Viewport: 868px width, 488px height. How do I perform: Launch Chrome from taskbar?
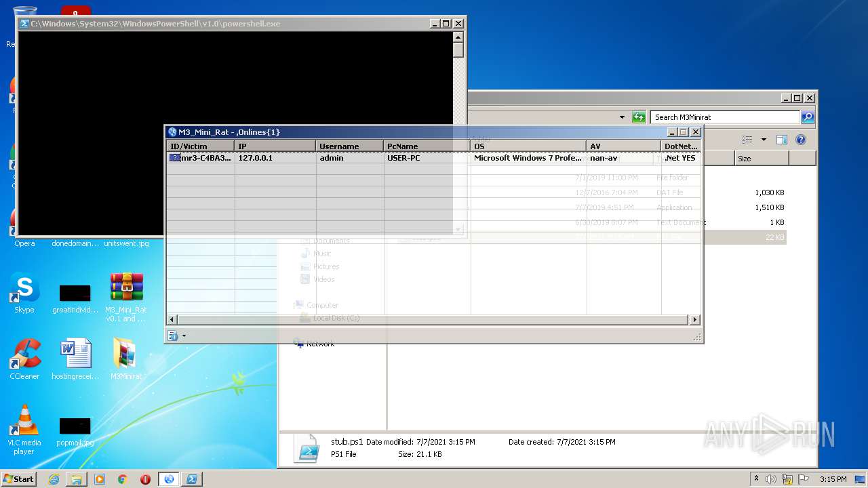click(x=122, y=479)
